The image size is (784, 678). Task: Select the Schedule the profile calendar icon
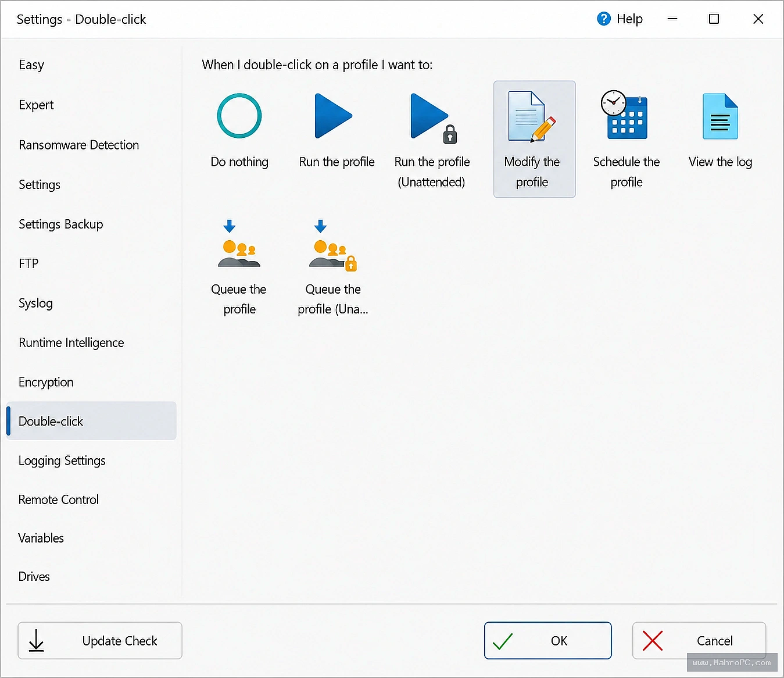[624, 115]
